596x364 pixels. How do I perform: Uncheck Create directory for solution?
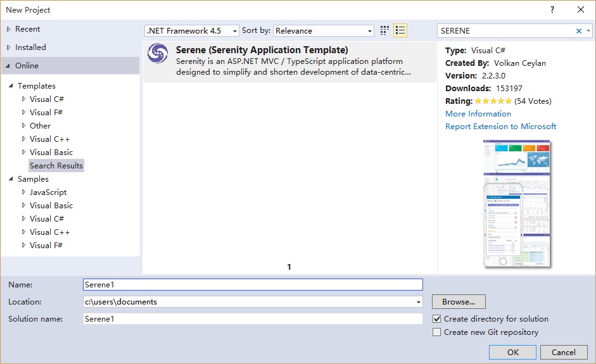436,319
